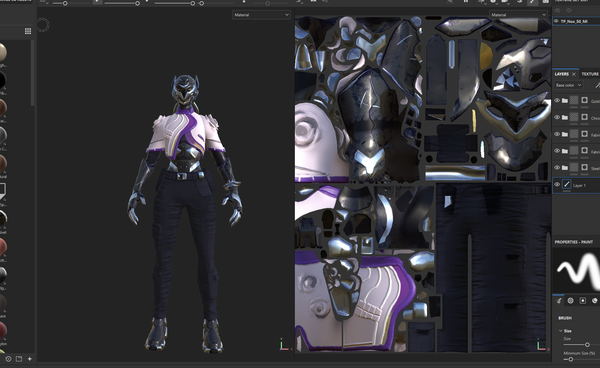The image size is (600, 368).
Task: Select the Layer 1 name label
Action: [579, 186]
